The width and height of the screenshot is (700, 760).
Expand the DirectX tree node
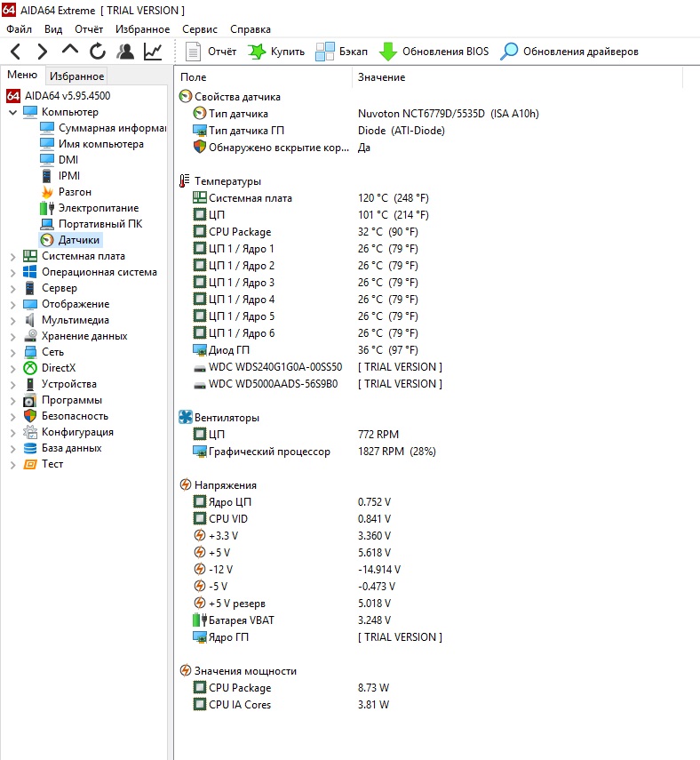pyautogui.click(x=13, y=368)
